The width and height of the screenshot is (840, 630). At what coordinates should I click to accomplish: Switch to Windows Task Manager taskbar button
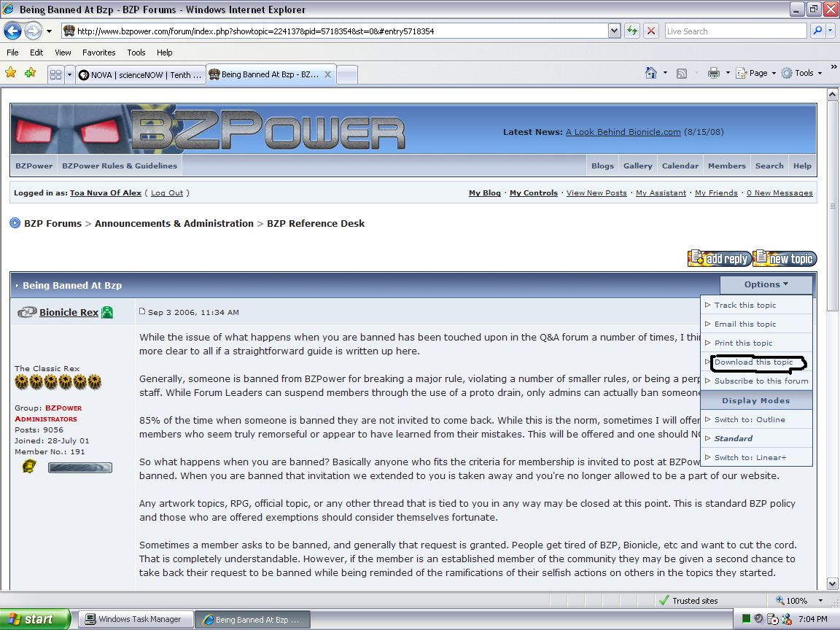tap(135, 619)
